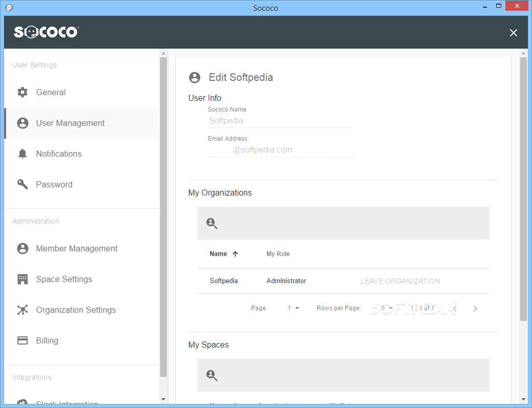The image size is (532, 408).
Task: Maximize the Sococo window
Action: (498, 6)
